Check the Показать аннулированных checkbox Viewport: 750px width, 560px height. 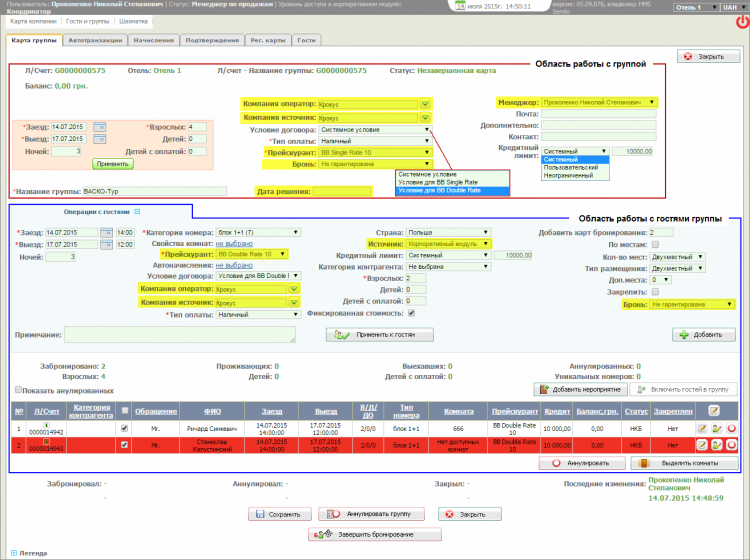(17, 390)
